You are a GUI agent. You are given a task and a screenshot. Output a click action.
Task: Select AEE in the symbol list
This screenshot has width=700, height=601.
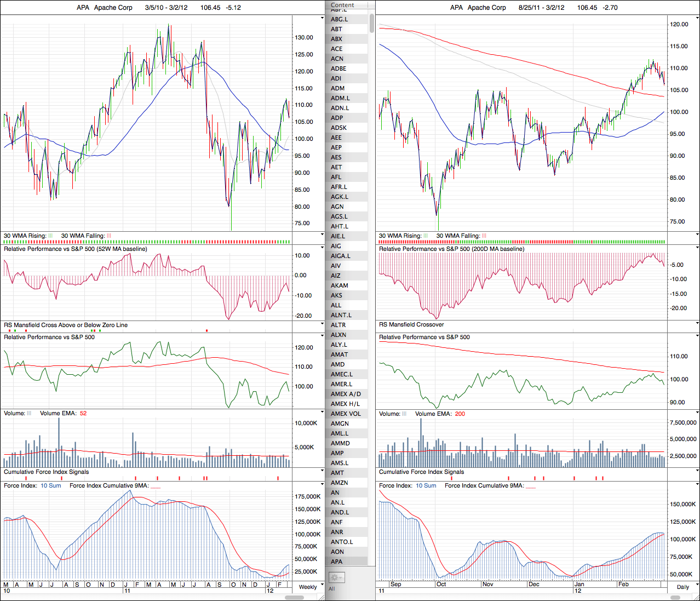347,138
